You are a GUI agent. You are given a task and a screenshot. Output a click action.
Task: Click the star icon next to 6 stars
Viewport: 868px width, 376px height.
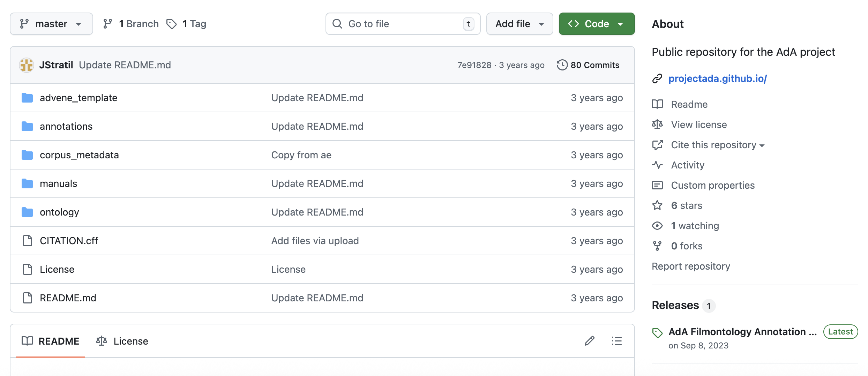pyautogui.click(x=657, y=205)
